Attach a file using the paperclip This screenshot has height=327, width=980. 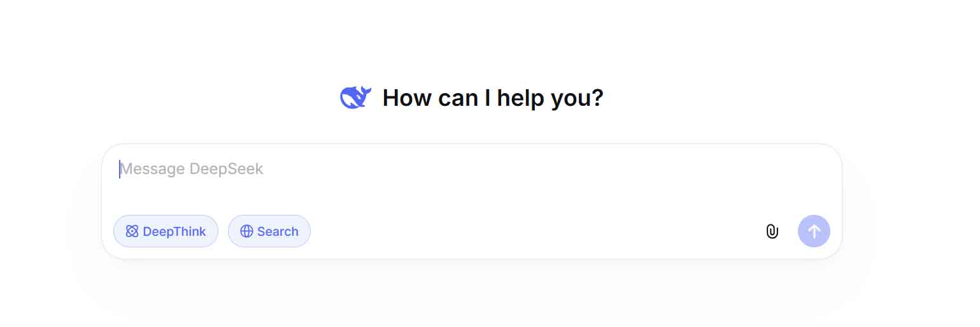click(772, 231)
